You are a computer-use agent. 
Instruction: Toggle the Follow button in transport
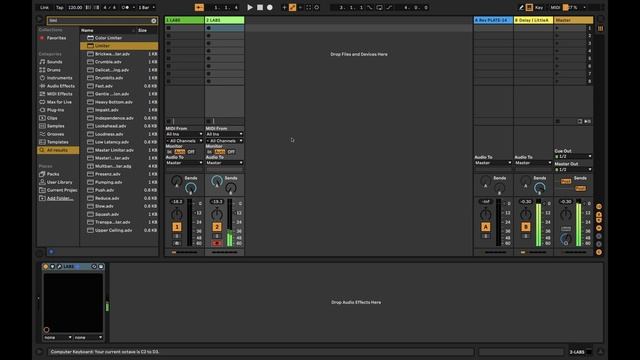coord(199,7)
